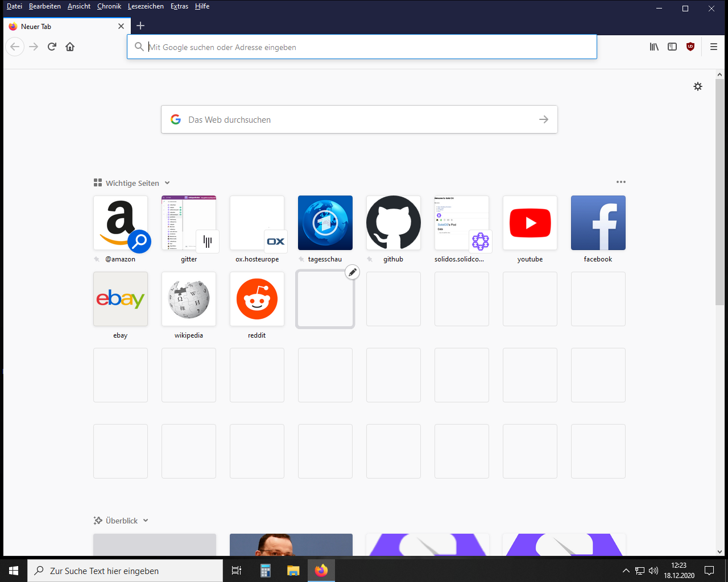Open a new tab with plus button
This screenshot has width=728, height=582.
point(140,26)
